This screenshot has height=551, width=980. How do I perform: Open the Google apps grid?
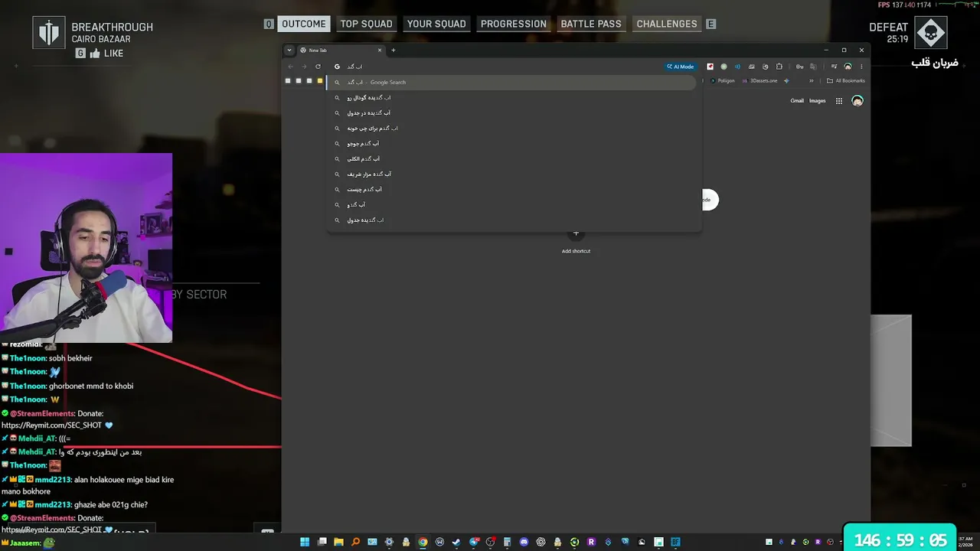[839, 101]
